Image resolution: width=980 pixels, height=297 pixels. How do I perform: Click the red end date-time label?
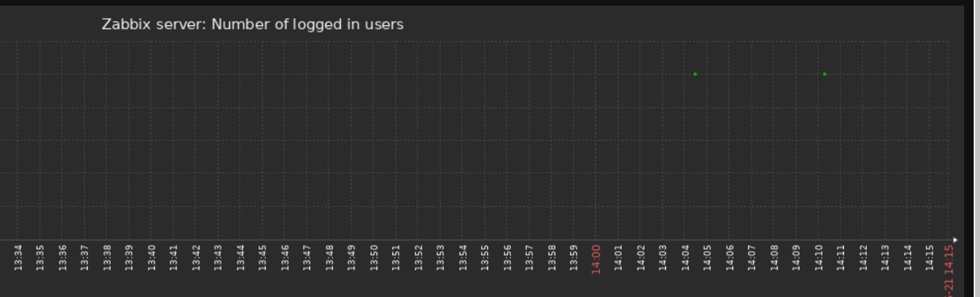(x=949, y=270)
